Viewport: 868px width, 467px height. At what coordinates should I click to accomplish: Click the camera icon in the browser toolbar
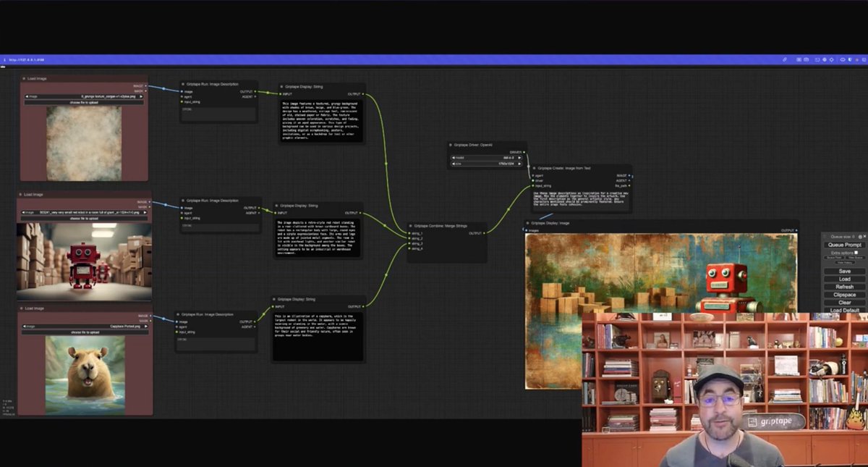[x=807, y=59]
